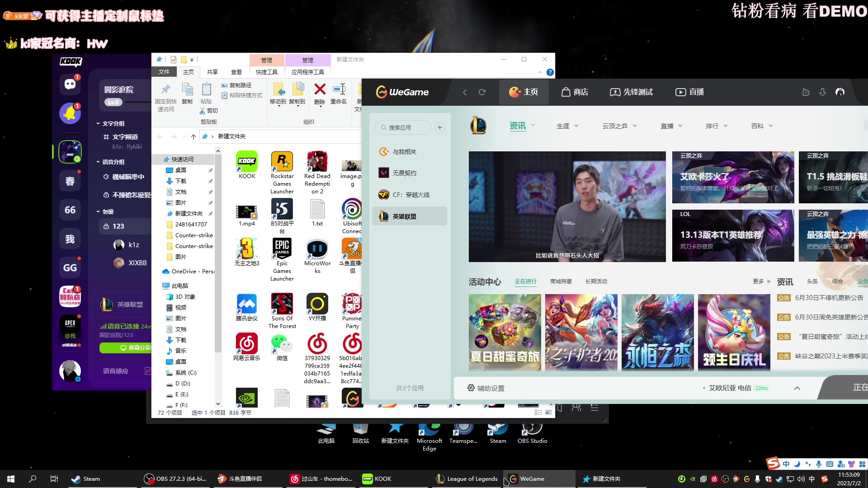Open the 2481641707 folder in quick access
868x488 pixels.
191,224
